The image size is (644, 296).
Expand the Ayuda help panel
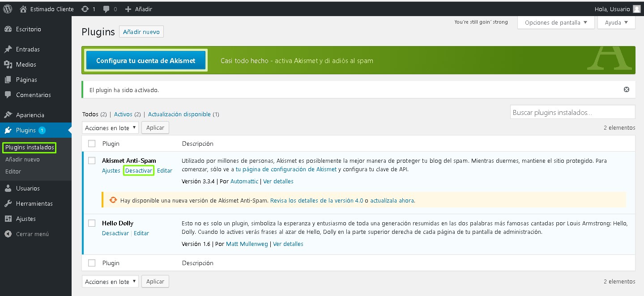coord(616,22)
